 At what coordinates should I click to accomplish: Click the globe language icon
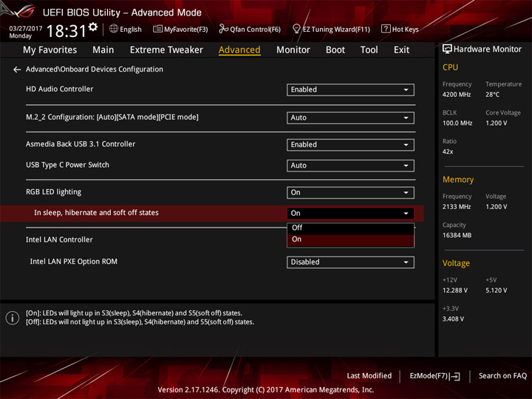point(114,29)
